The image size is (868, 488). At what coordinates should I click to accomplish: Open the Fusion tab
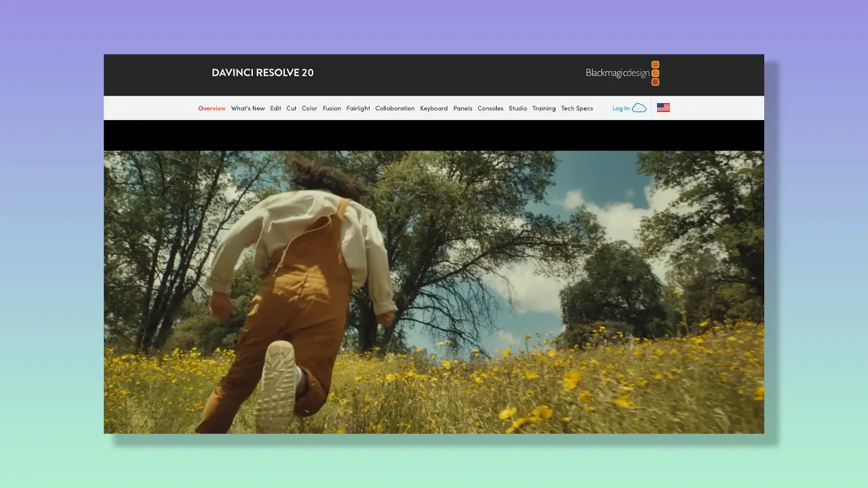pos(332,108)
